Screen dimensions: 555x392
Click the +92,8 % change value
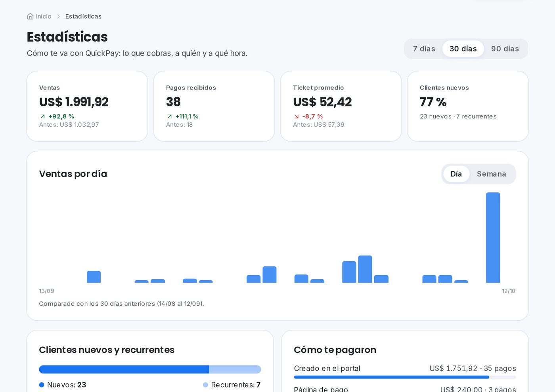pyautogui.click(x=61, y=116)
